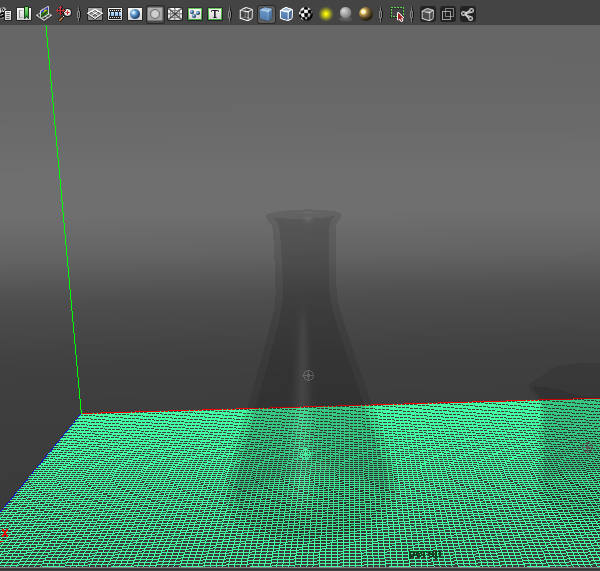Enable use all lights yellow sphere
Viewport: 600px width, 571px height.
(326, 14)
